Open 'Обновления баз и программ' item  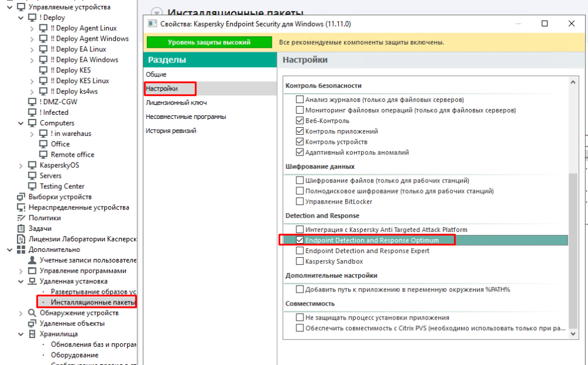tap(93, 344)
